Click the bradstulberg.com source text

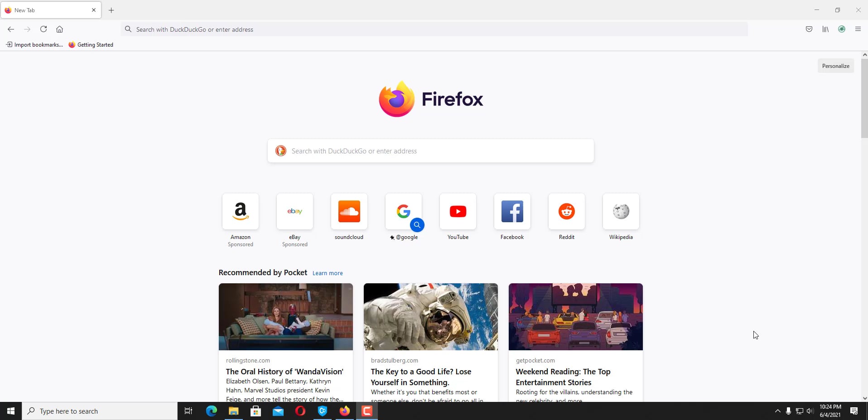395,361
